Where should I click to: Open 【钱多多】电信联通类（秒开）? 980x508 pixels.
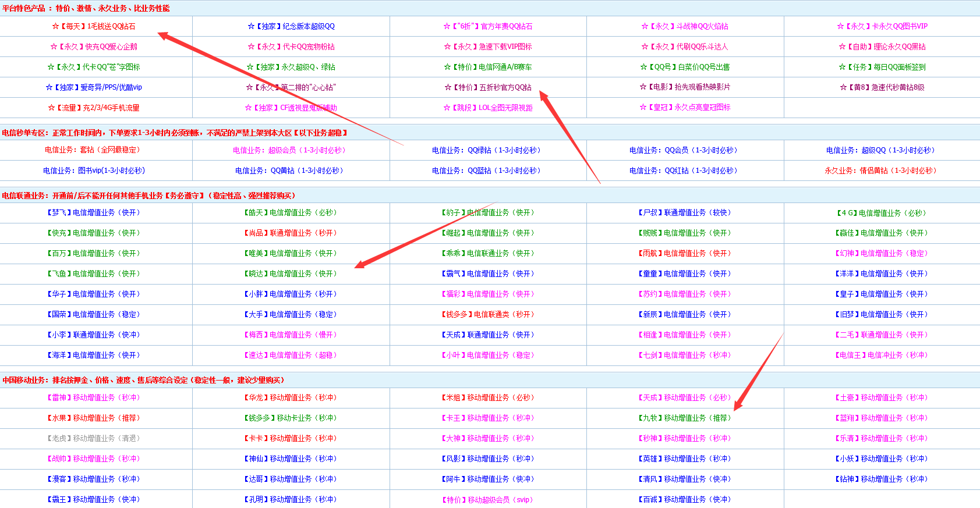(487, 314)
